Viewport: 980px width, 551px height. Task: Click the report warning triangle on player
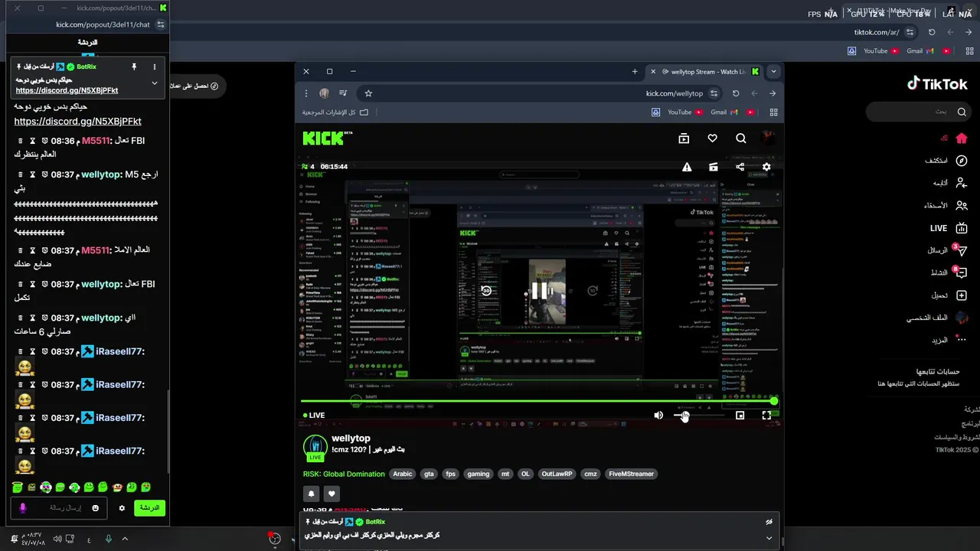coord(687,167)
